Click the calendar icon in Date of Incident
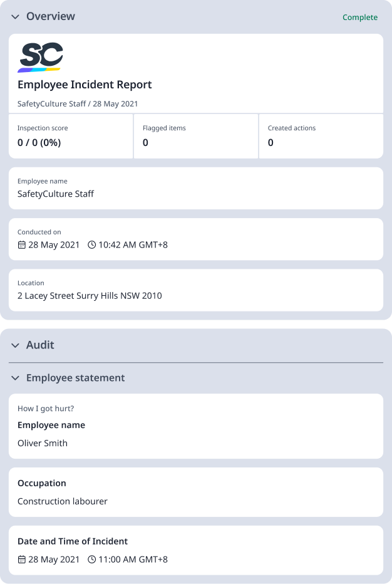392x584 pixels. pyautogui.click(x=21, y=559)
